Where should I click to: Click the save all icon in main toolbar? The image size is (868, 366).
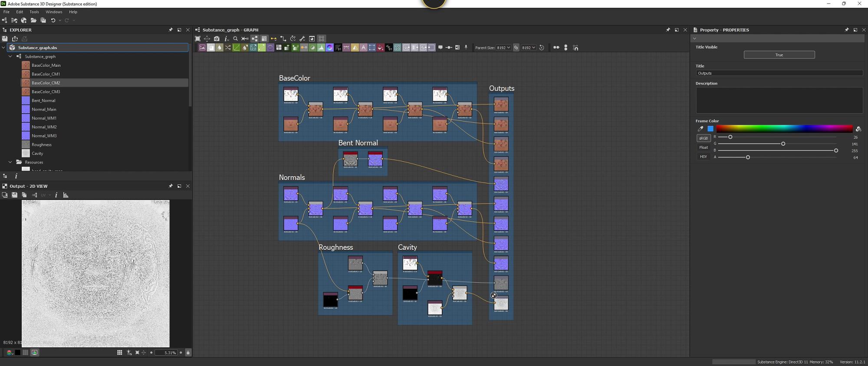[43, 20]
